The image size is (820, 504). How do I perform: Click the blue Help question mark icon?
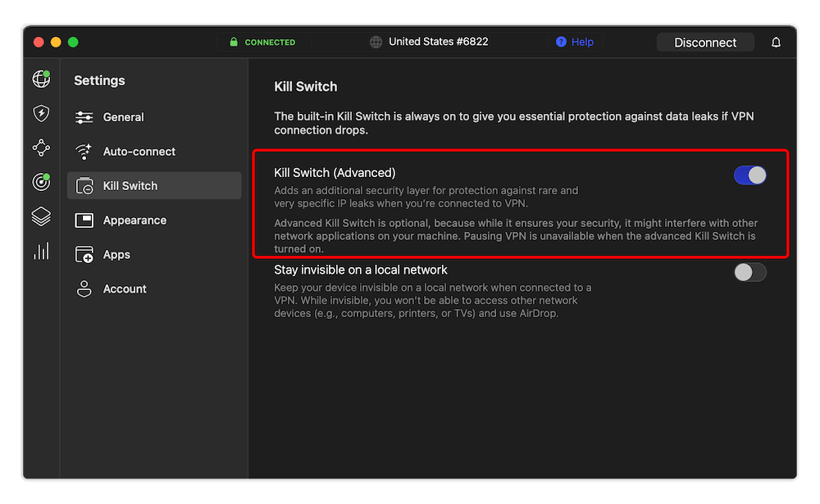561,42
